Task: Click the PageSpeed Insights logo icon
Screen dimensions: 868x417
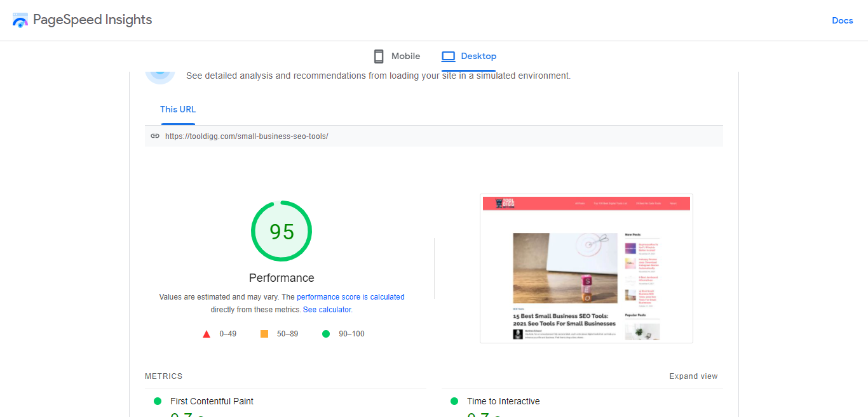Action: [x=20, y=20]
